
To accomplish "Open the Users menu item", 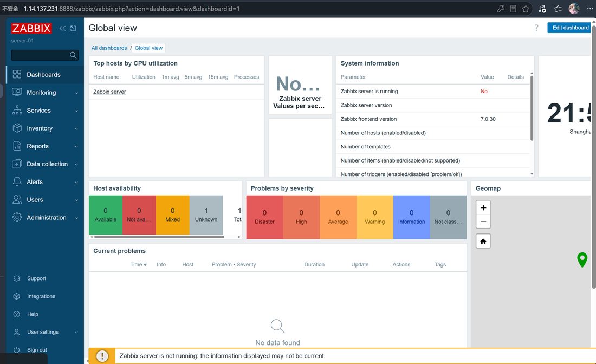I will click(x=45, y=199).
